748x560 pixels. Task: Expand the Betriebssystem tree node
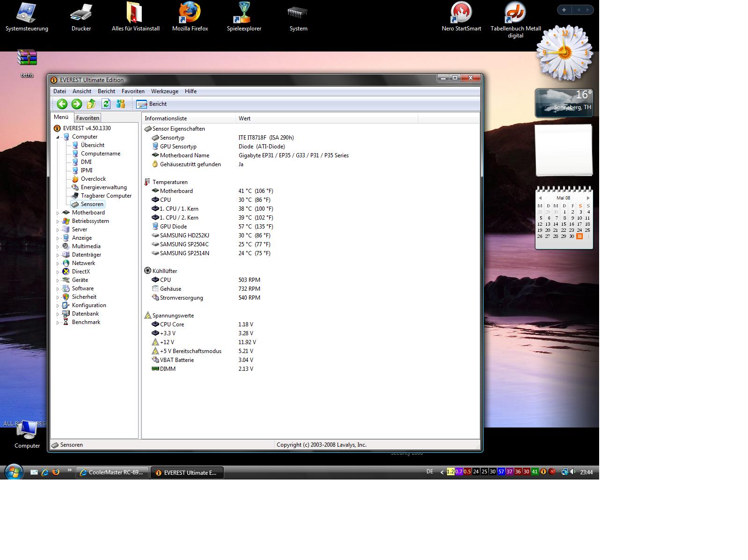click(58, 221)
